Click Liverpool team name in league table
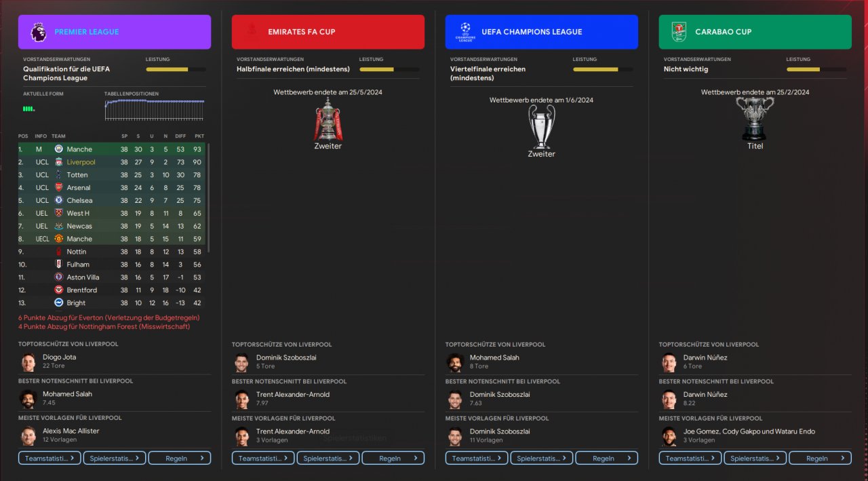The image size is (868, 481). [81, 162]
